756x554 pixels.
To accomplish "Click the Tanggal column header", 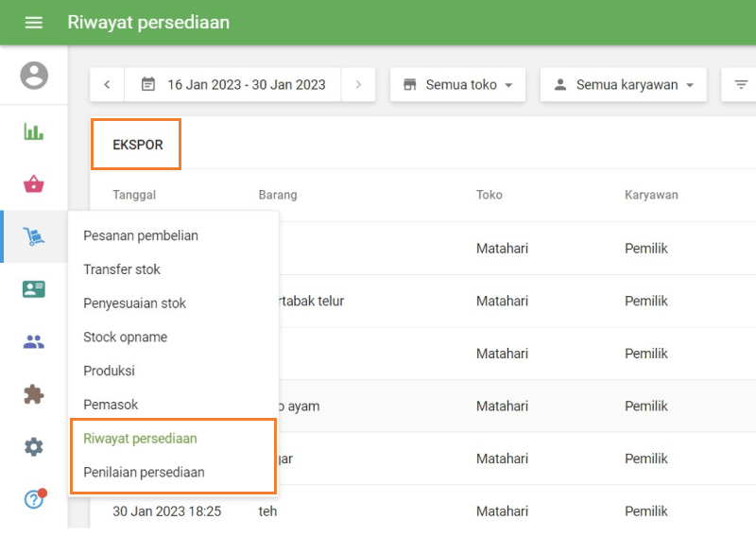I will [x=134, y=195].
